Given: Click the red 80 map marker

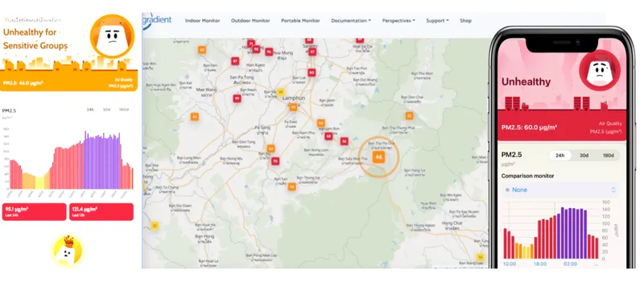Looking at the screenshot, I should (x=312, y=73).
